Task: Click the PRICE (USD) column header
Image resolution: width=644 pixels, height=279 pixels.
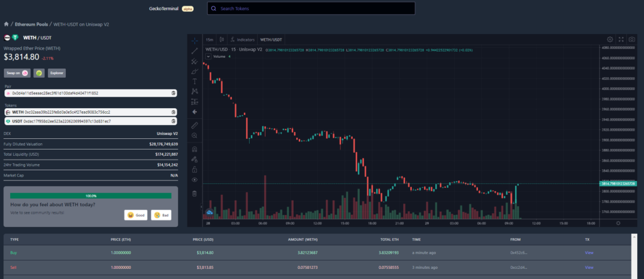Action: coord(203,239)
